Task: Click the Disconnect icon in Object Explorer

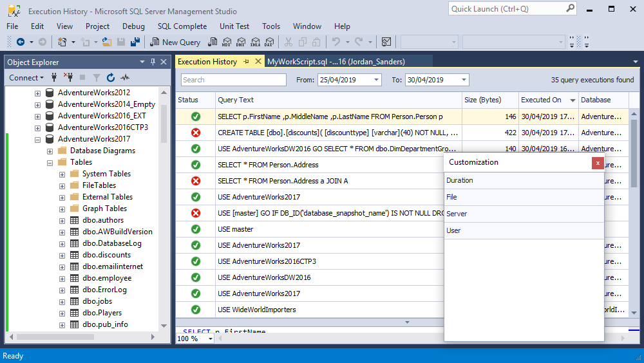Action: coord(68,77)
